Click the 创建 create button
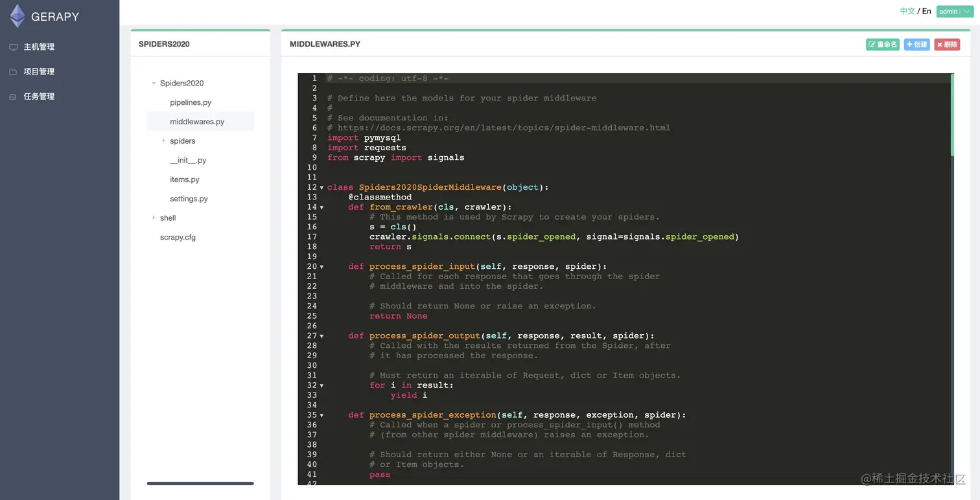 click(916, 45)
